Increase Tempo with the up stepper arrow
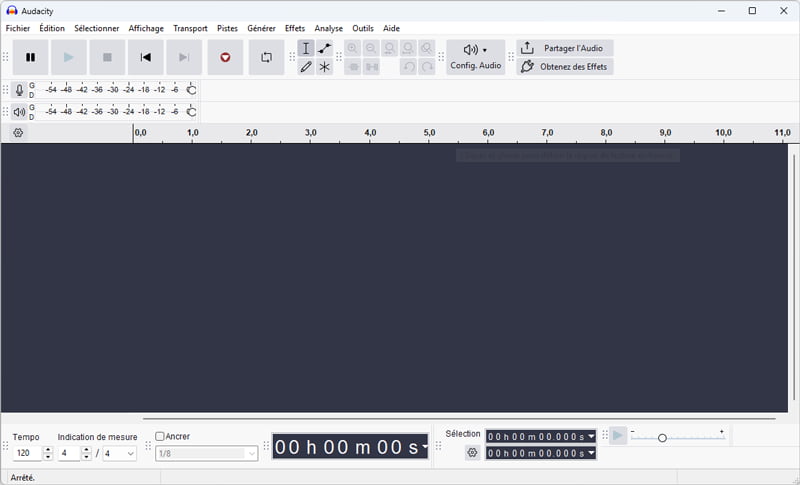 click(x=48, y=449)
